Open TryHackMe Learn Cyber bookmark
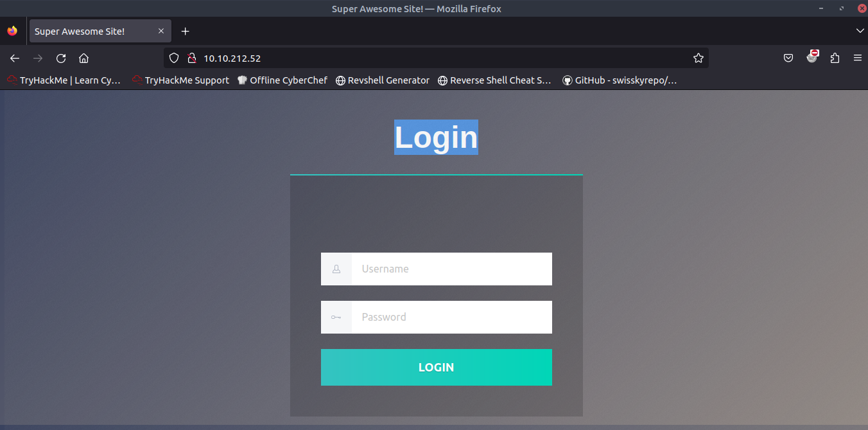Viewport: 868px width, 430px height. coord(64,80)
